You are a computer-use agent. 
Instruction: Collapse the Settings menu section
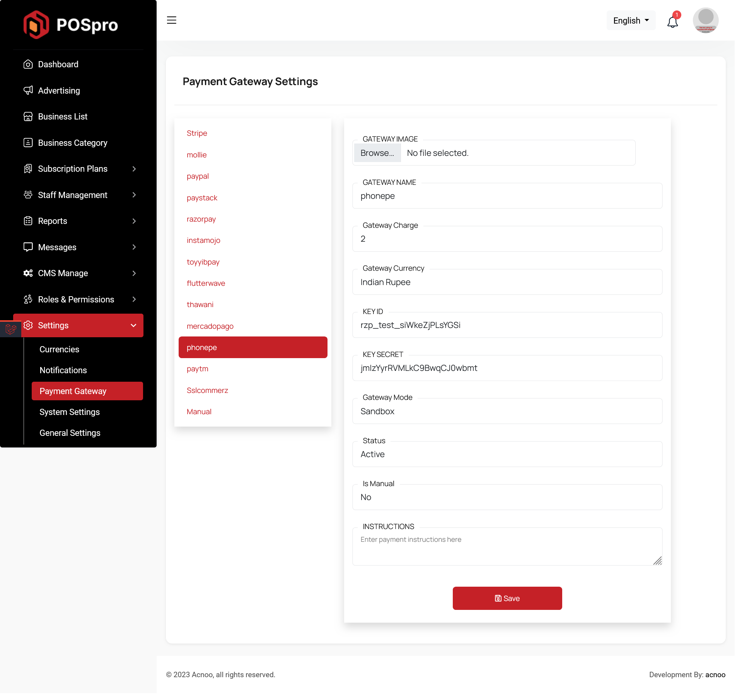pyautogui.click(x=133, y=325)
